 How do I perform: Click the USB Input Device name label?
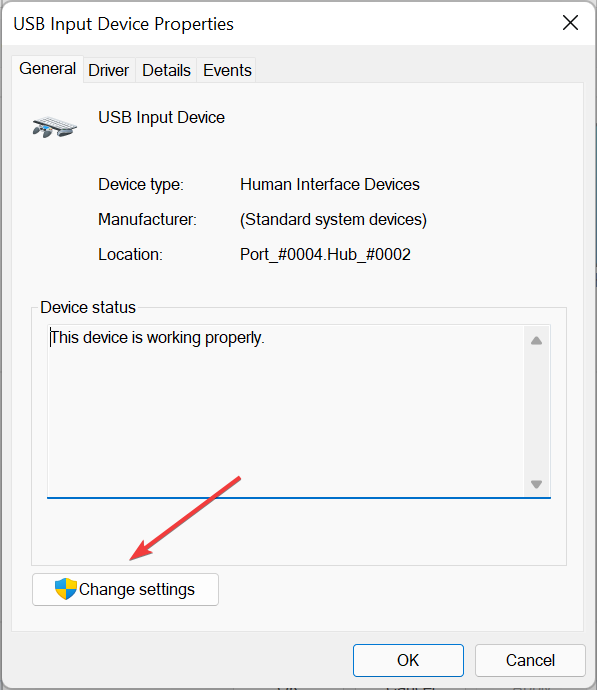161,117
